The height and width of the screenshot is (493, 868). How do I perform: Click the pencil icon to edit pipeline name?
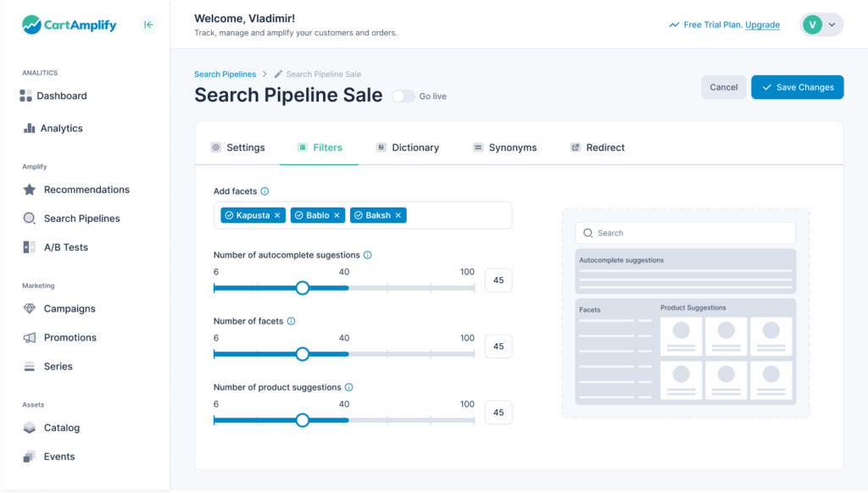point(278,75)
